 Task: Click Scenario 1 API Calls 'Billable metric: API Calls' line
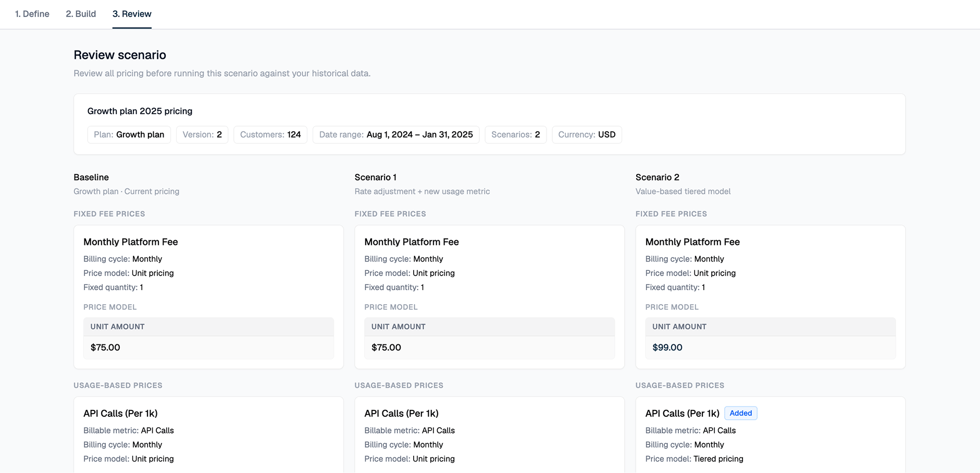[x=410, y=430]
